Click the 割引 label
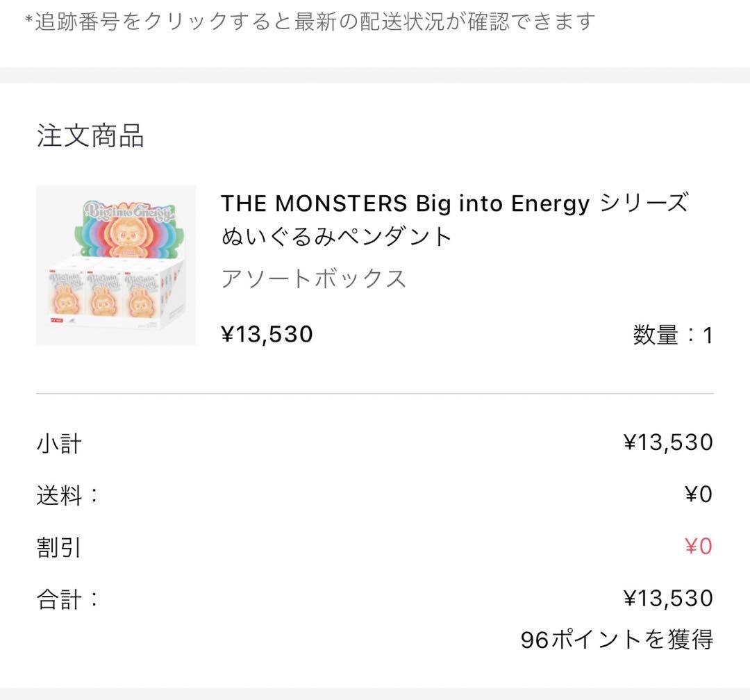The image size is (750, 700). [59, 547]
